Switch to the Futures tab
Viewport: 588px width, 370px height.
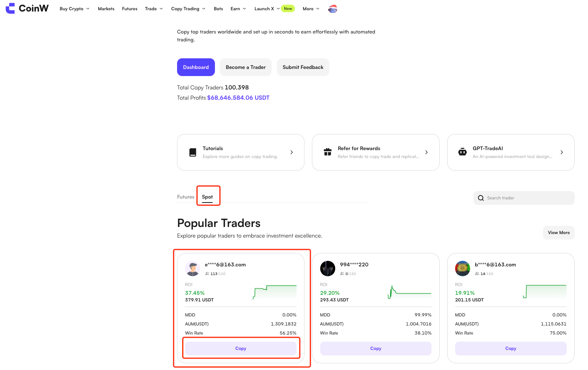click(x=186, y=197)
